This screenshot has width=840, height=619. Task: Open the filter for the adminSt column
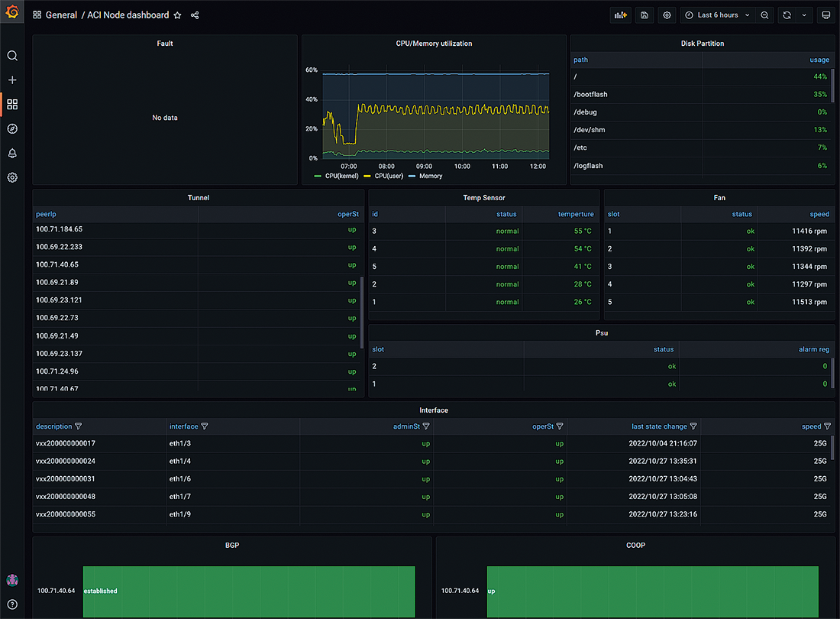click(x=426, y=426)
